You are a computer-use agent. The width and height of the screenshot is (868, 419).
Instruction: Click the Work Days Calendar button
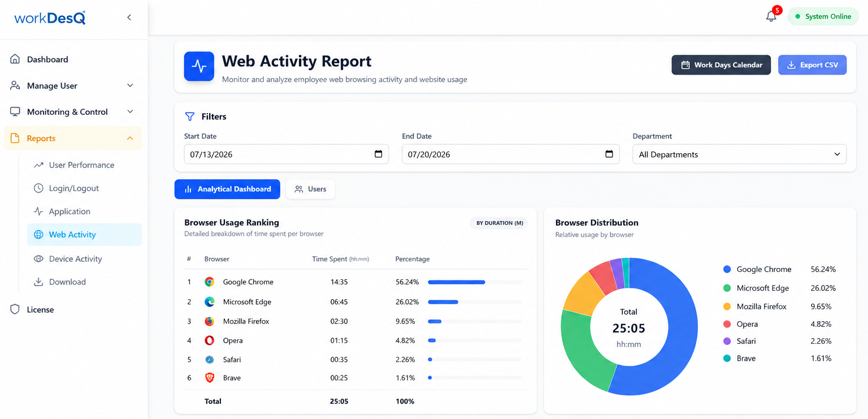click(721, 65)
